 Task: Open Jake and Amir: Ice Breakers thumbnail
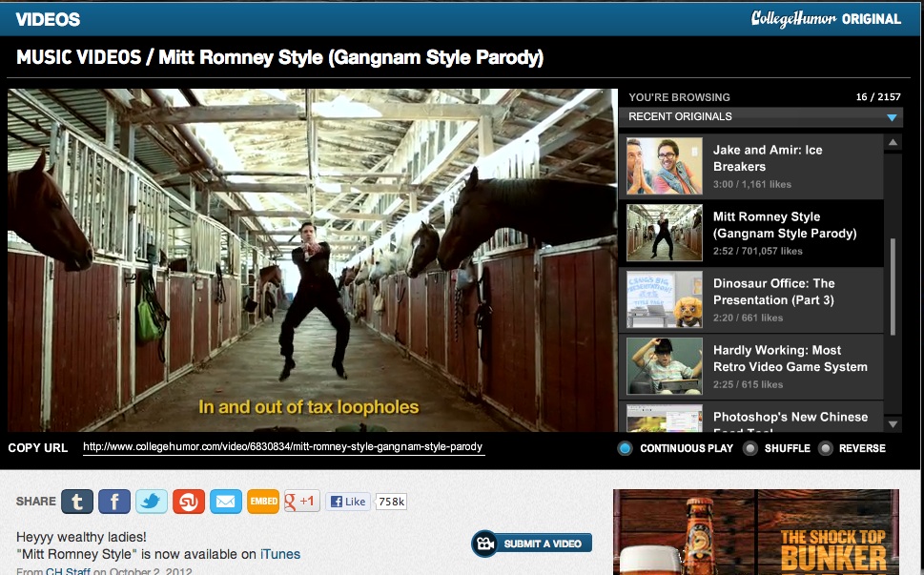pyautogui.click(x=665, y=166)
